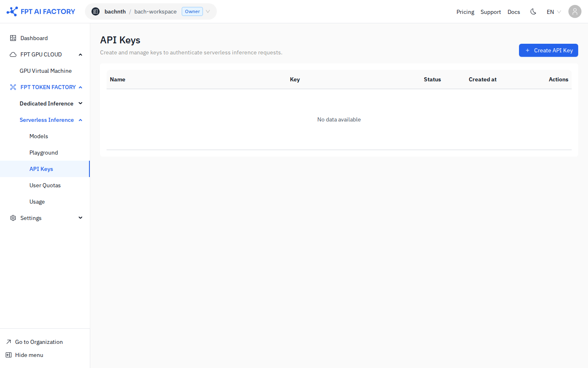Go to GPU Virtual Machine

click(45, 71)
